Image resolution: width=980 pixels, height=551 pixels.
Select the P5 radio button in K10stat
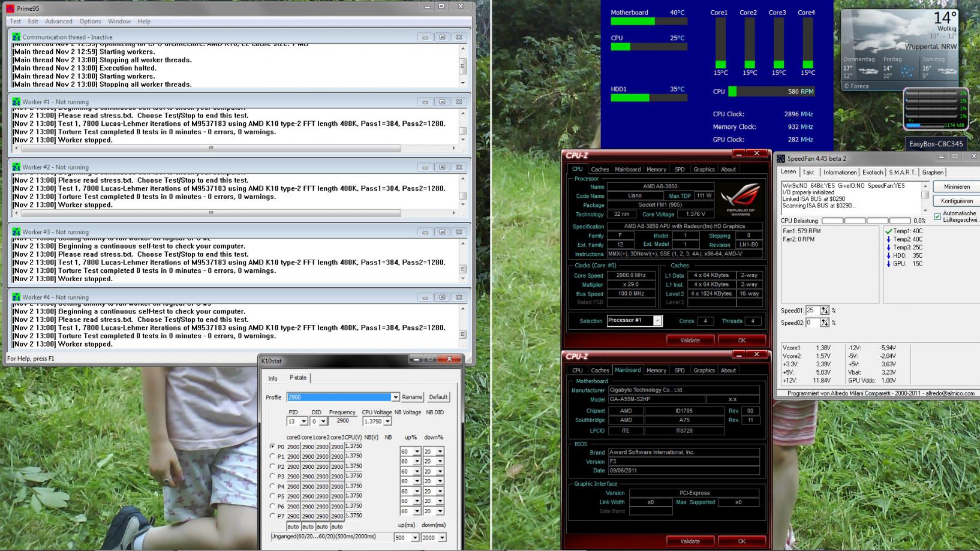tap(272, 496)
